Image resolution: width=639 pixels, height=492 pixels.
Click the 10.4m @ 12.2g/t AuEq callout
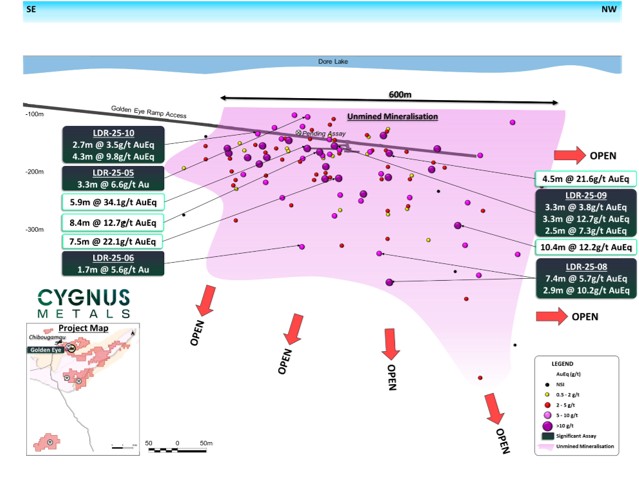tap(585, 247)
